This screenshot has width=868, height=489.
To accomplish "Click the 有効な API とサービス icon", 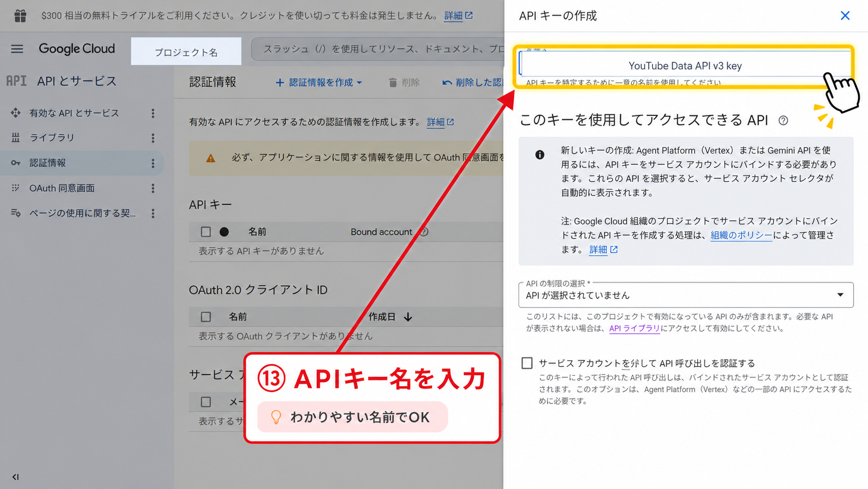I will [x=16, y=113].
